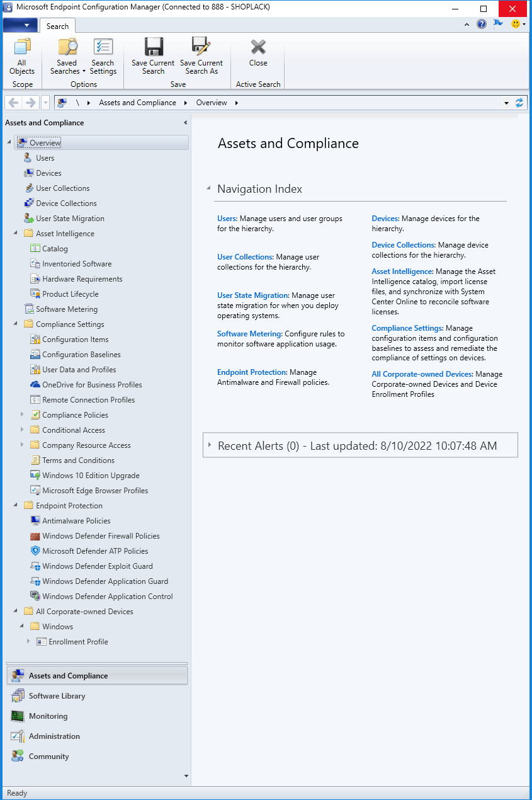Collapse the navigation pane arrow
Screen dimensions: 532x800
185,123
